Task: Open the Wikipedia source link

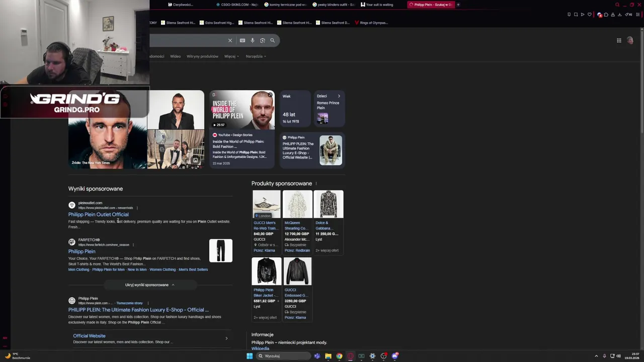Action: (260, 348)
